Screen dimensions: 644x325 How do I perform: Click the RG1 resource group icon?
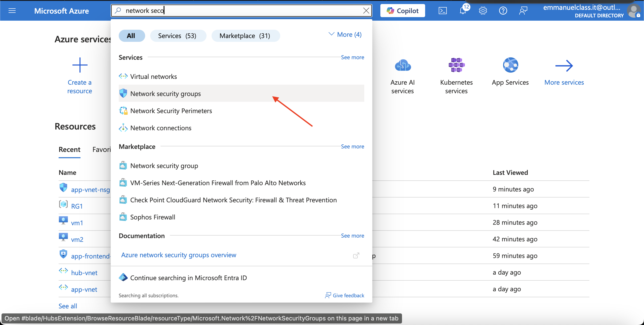point(63,204)
